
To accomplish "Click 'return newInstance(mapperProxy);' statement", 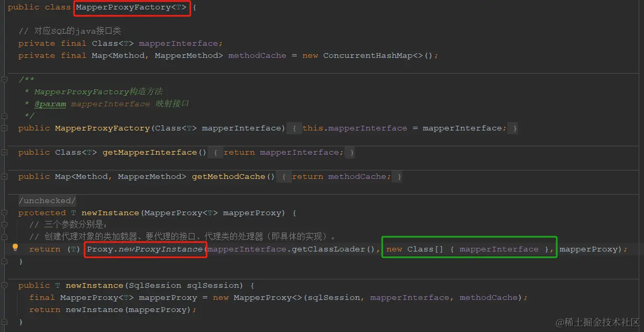I will coord(113,310).
